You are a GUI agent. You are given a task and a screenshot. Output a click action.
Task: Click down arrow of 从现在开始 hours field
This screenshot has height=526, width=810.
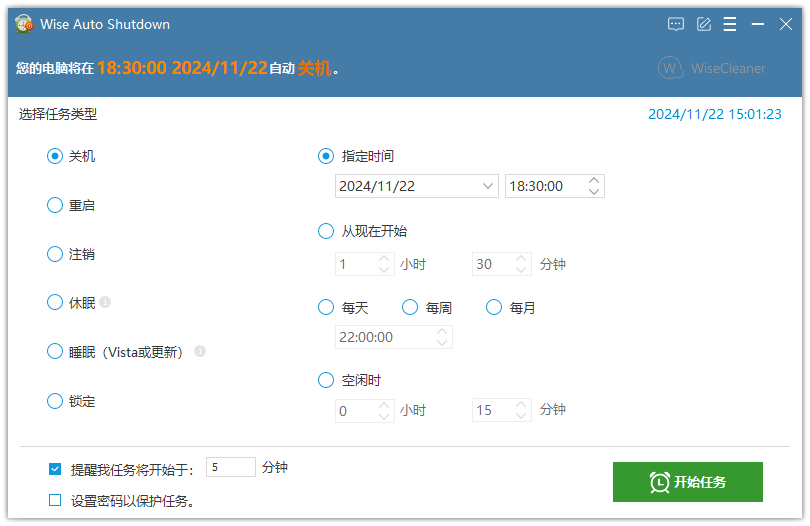pos(384,269)
